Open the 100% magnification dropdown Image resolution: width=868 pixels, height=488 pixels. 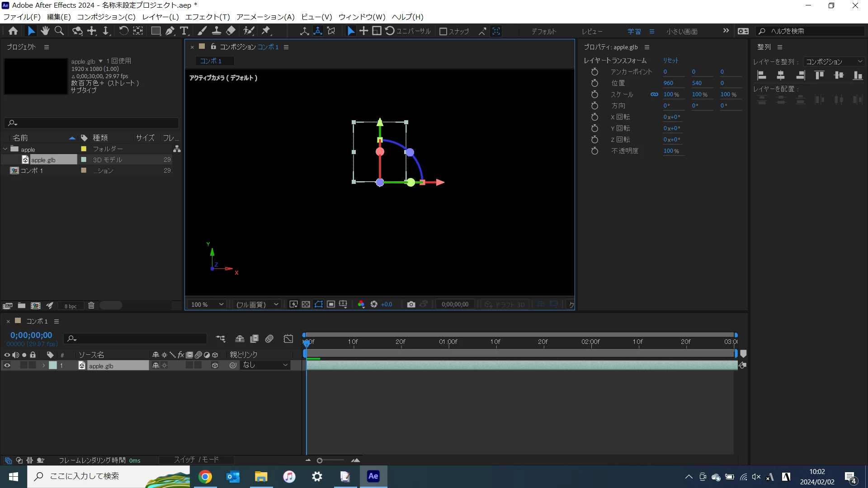pyautogui.click(x=208, y=305)
